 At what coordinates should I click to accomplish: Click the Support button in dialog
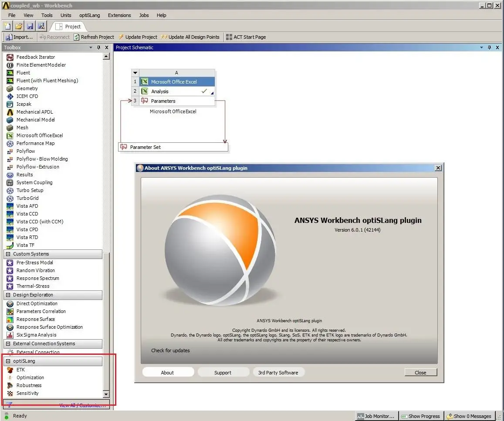click(223, 373)
